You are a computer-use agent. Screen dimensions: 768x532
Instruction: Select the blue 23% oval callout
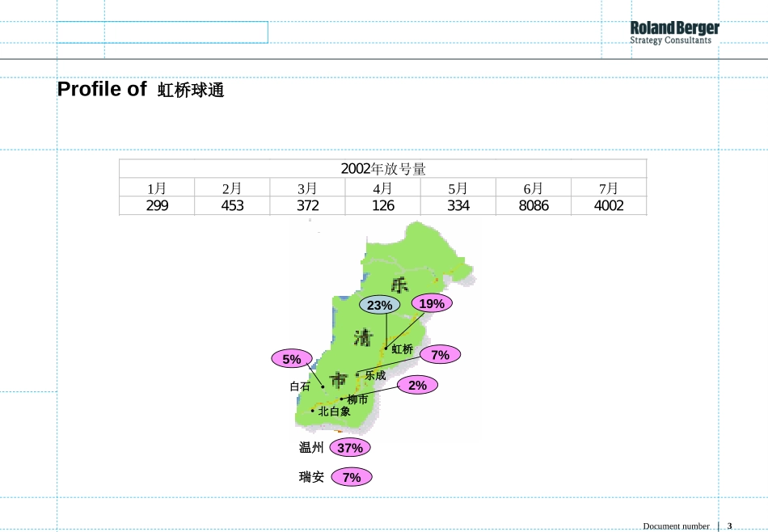[380, 305]
